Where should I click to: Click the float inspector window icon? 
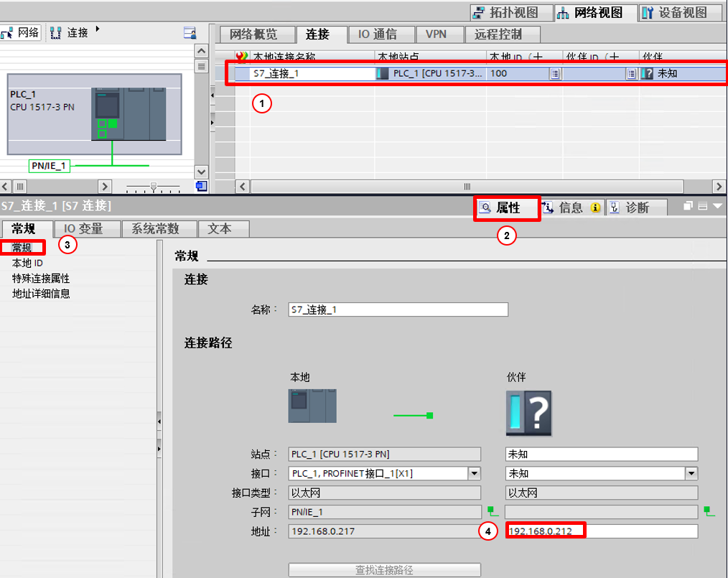click(688, 207)
